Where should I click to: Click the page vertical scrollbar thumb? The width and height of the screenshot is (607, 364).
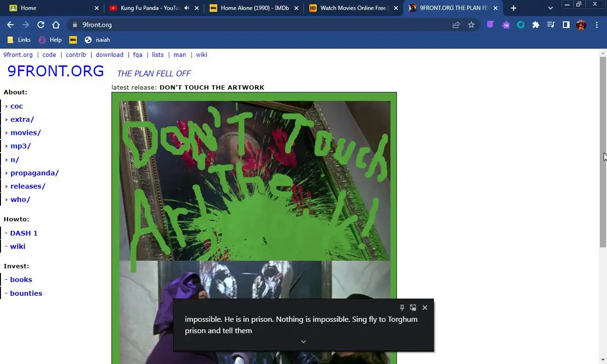pyautogui.click(x=603, y=152)
